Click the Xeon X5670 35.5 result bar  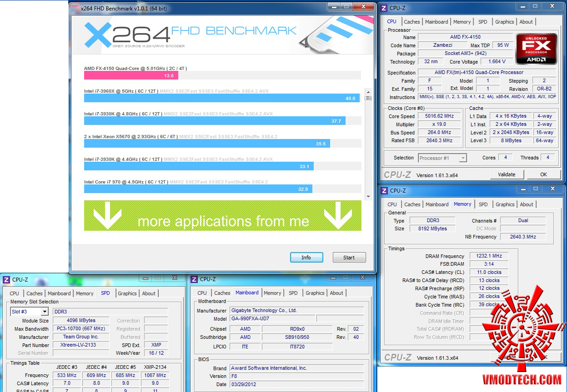(207, 144)
